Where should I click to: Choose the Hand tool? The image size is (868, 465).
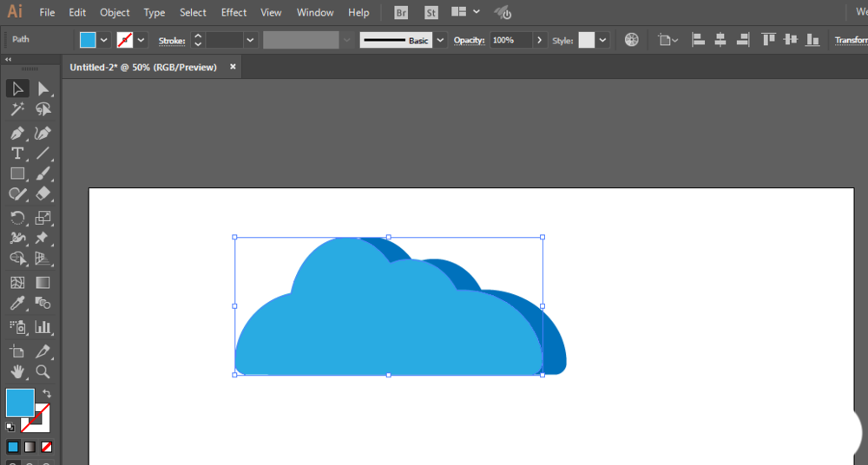point(17,371)
